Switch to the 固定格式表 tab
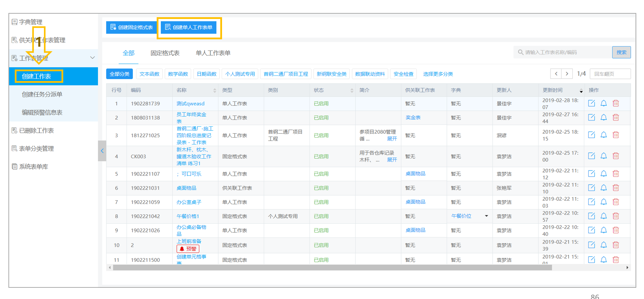 coord(165,53)
